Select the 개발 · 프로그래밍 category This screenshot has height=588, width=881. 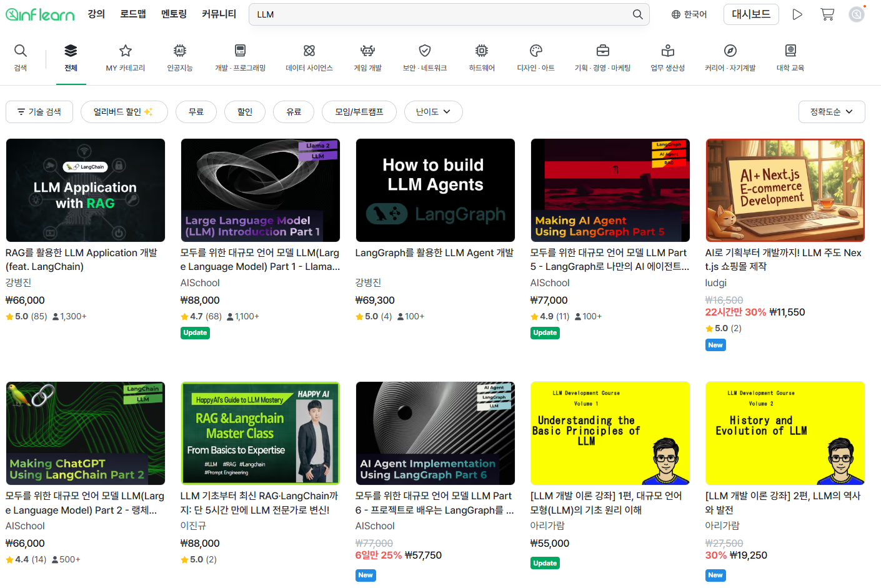(241, 58)
